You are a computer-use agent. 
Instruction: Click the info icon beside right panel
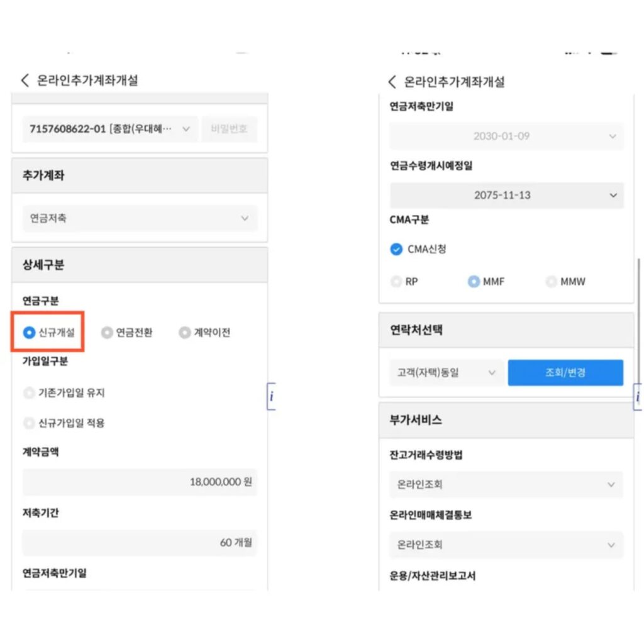pyautogui.click(x=638, y=396)
